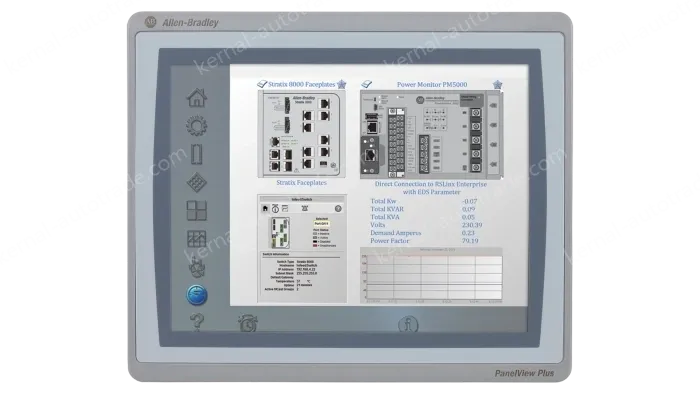Select the PM5000 power monitor image

pyautogui.click(x=432, y=135)
